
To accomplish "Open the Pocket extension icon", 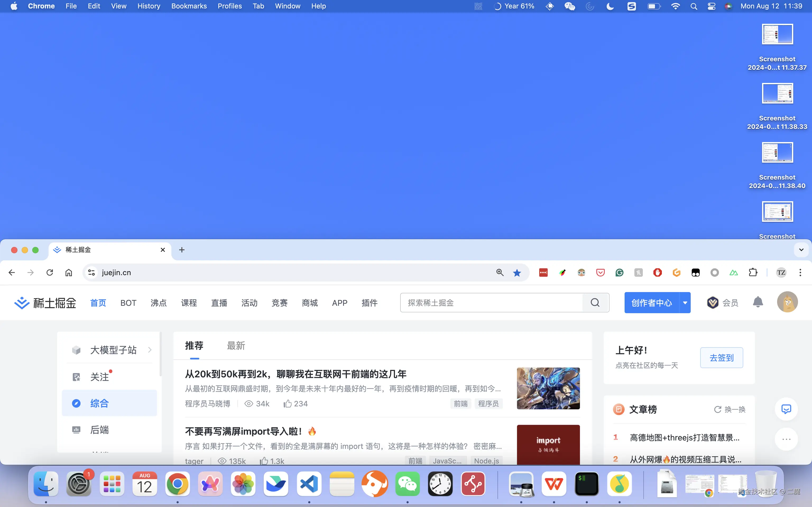I will click(600, 272).
